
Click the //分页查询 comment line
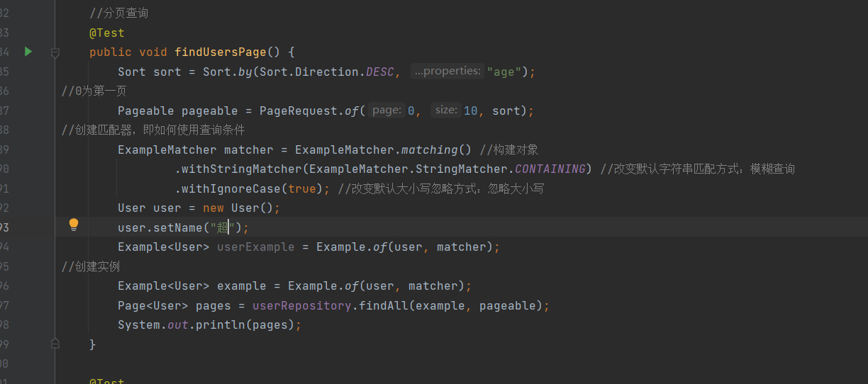click(119, 13)
